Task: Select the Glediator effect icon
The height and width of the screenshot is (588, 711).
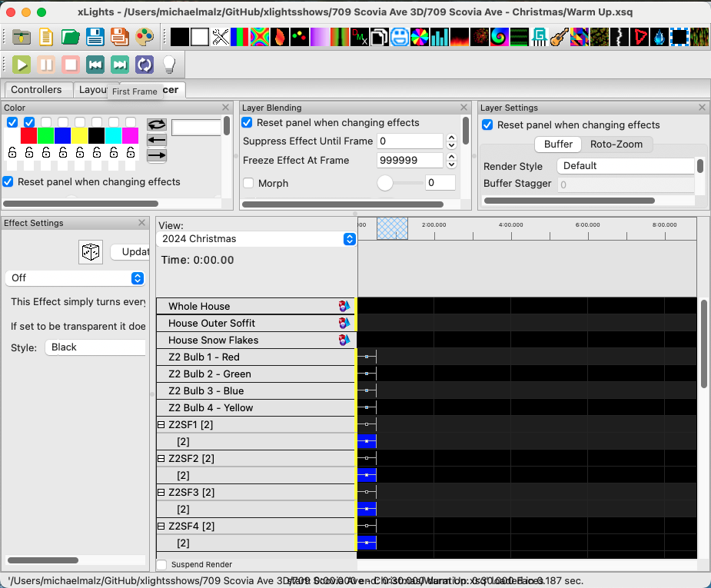Action: pos(539,37)
